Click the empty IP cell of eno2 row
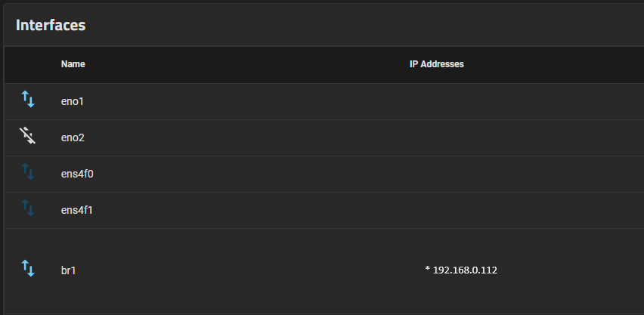This screenshot has width=644, height=315. point(437,137)
